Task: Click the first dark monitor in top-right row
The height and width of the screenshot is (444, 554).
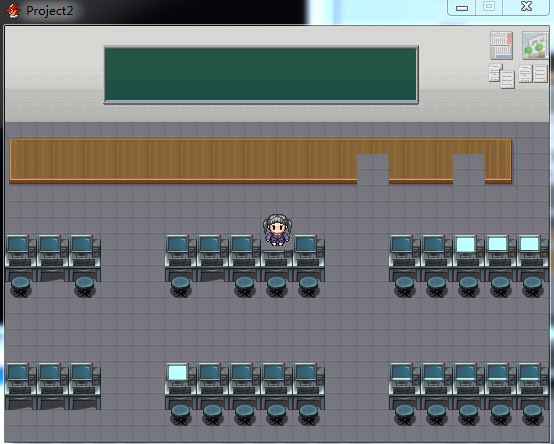Action: [x=402, y=244]
